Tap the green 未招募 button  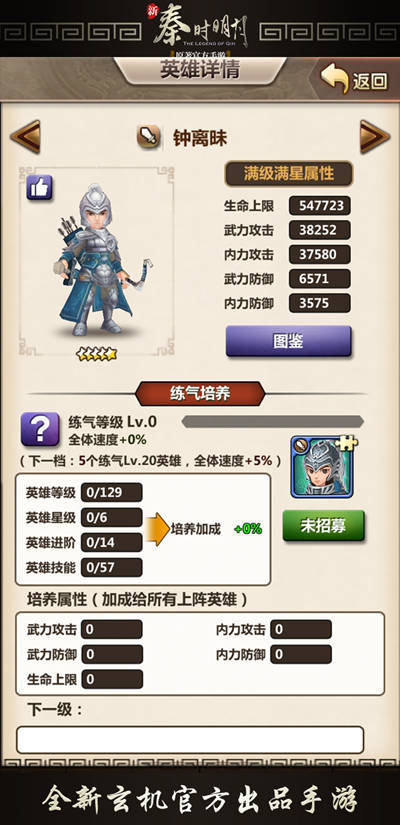[x=324, y=526]
